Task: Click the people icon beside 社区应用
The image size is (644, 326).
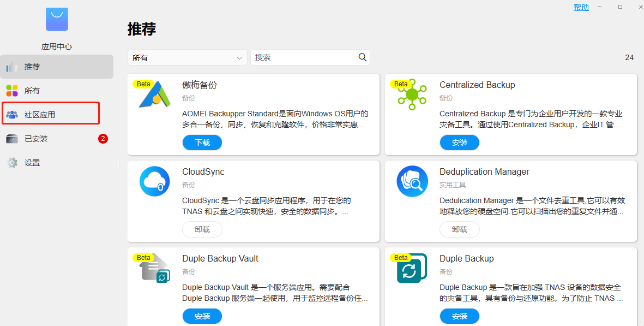Action: point(12,115)
